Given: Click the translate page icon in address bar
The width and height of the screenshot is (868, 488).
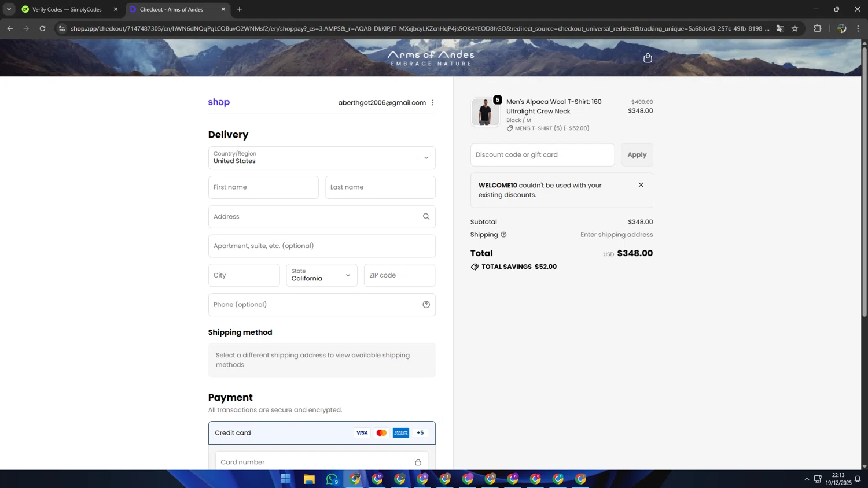Looking at the screenshot, I should [x=780, y=28].
